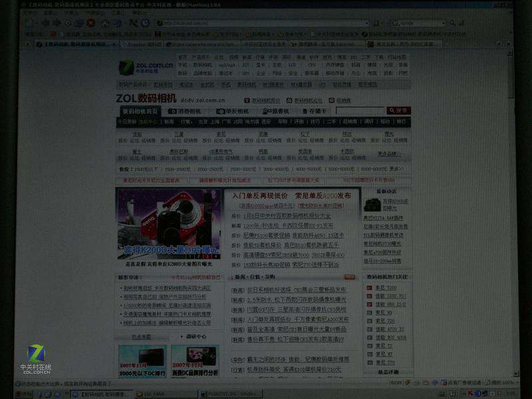Click the 3000-4000元 price range link

tap(275, 169)
